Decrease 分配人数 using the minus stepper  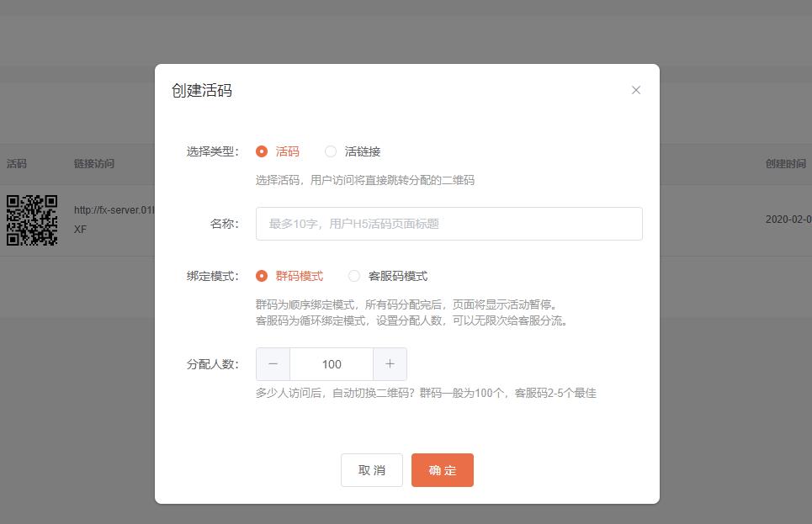tap(273, 363)
